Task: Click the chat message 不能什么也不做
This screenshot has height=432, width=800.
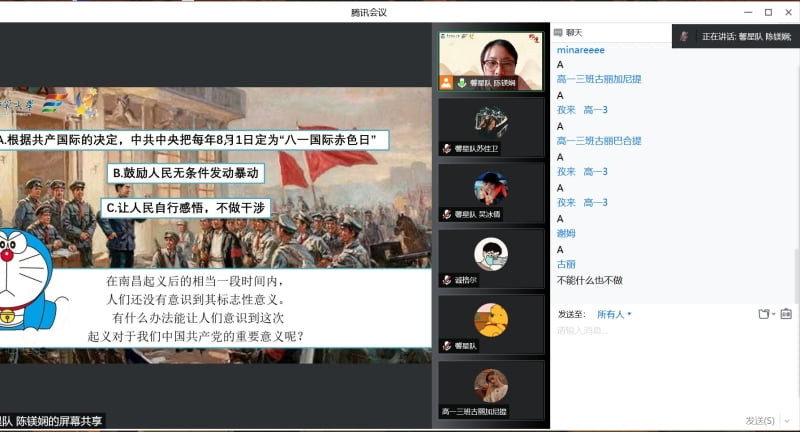Action: (590, 280)
